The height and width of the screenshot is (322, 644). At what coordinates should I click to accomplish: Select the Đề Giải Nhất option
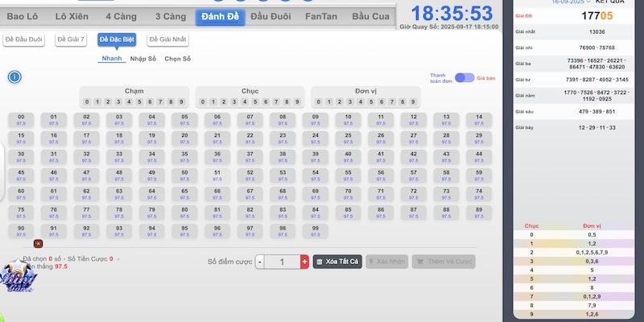tap(167, 39)
